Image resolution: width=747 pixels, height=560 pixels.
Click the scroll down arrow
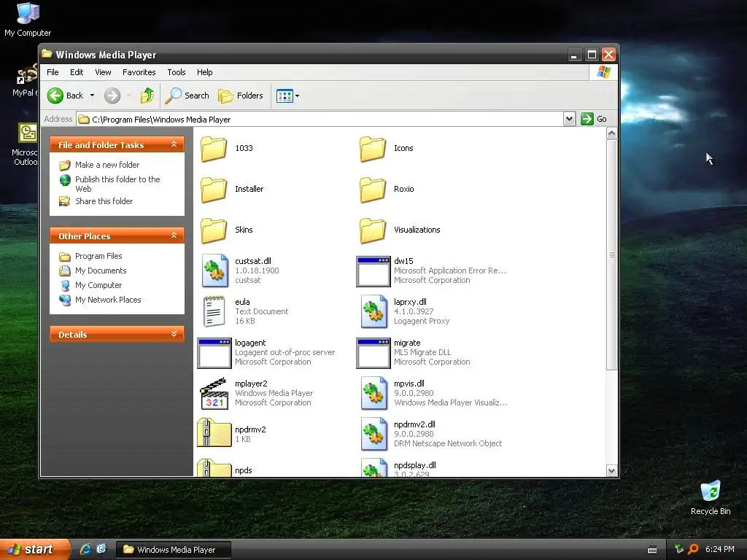tap(612, 471)
